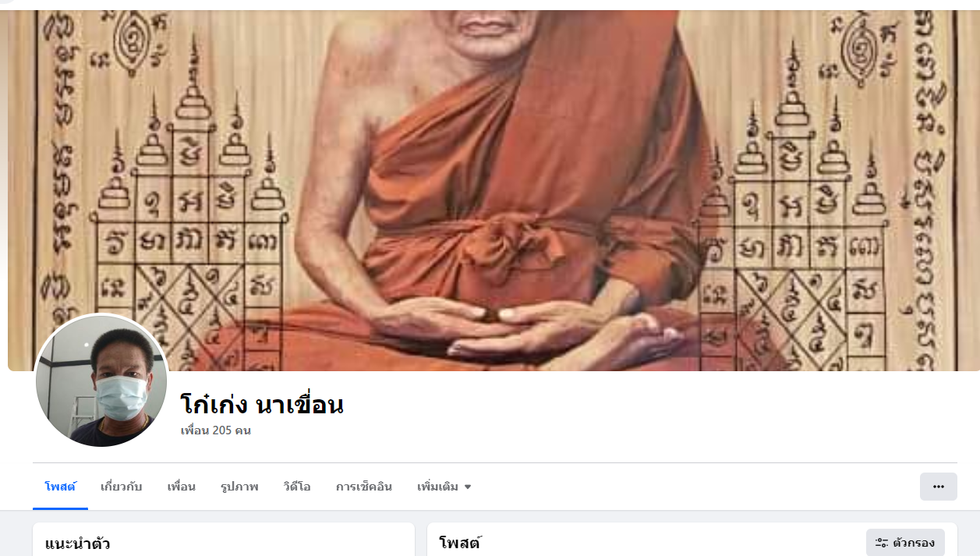Click the โพสต์ heading in feed panel
This screenshot has height=556, width=980.
click(x=459, y=543)
